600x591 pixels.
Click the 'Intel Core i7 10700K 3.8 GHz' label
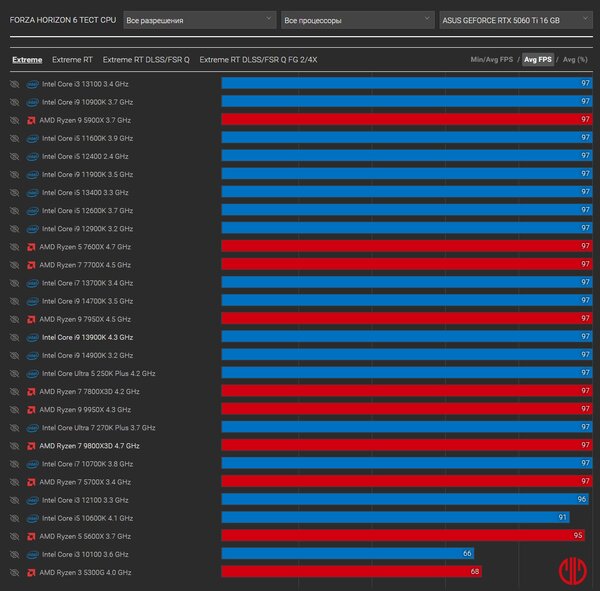pos(88,464)
